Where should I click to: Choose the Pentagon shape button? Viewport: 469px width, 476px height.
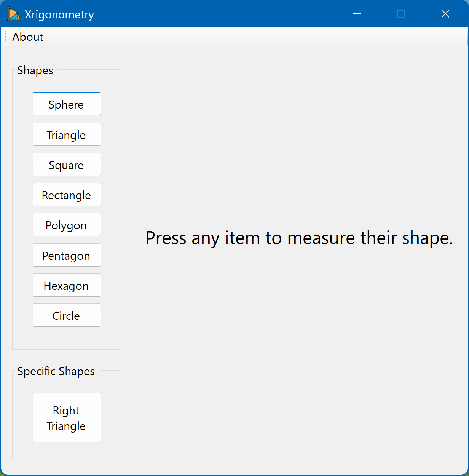(67, 255)
